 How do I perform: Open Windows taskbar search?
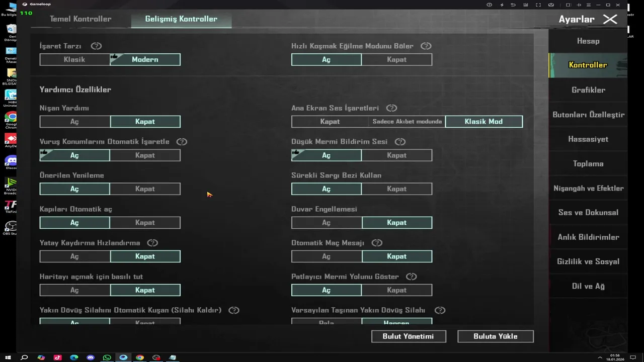[24, 357]
